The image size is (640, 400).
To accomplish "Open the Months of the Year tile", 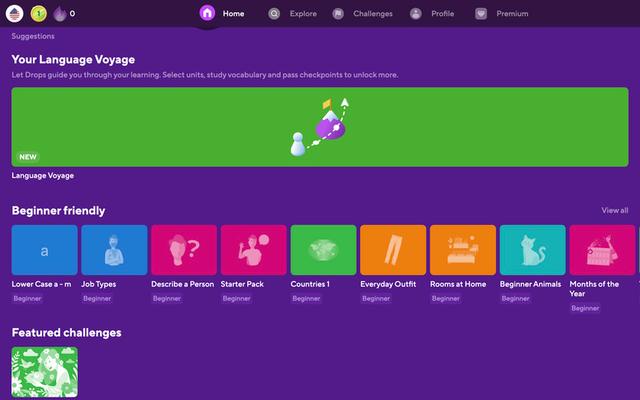I will tap(602, 250).
